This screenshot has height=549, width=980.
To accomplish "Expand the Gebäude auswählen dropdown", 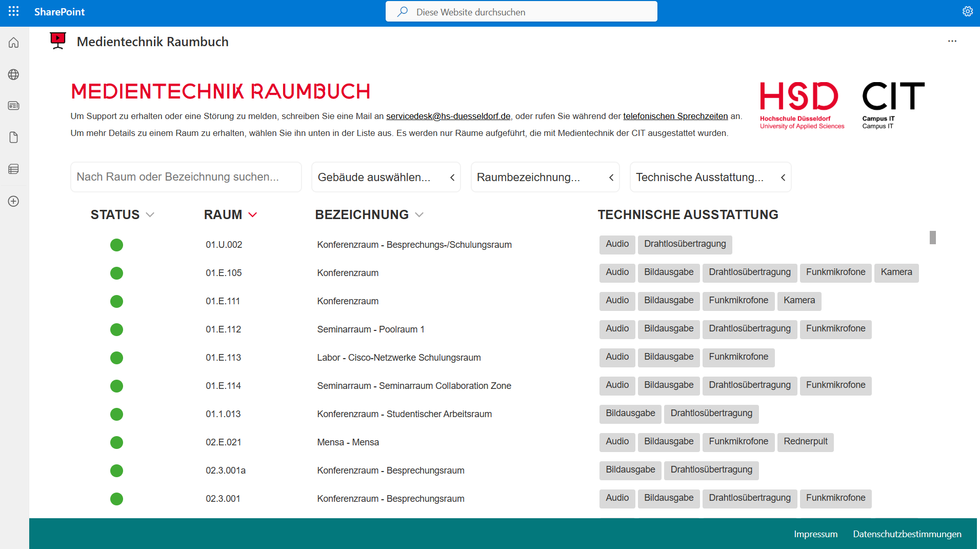I will pyautogui.click(x=386, y=177).
